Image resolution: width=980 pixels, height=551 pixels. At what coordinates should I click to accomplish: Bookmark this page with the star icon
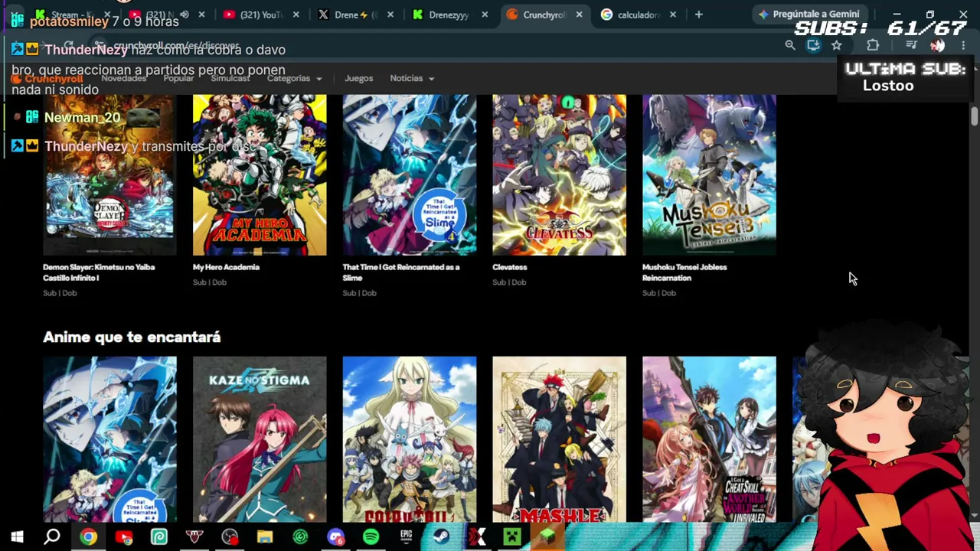[x=837, y=46]
